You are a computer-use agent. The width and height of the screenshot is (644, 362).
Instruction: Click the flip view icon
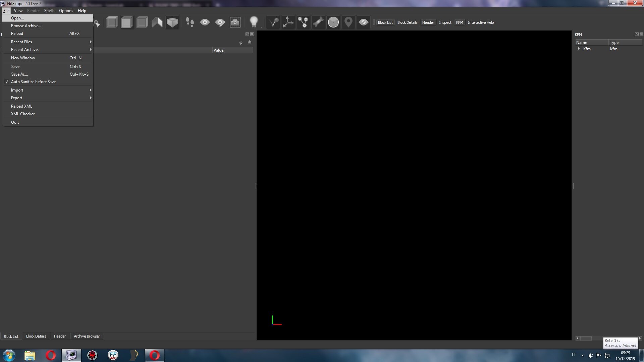(157, 22)
